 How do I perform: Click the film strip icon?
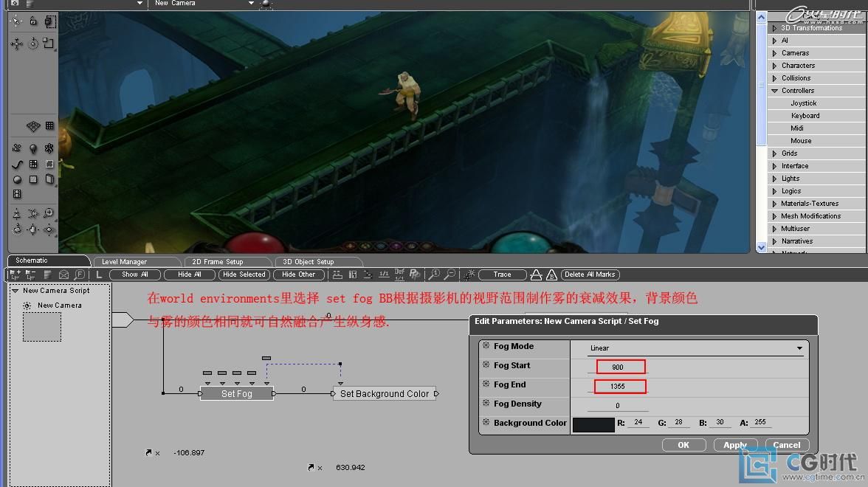point(17,194)
